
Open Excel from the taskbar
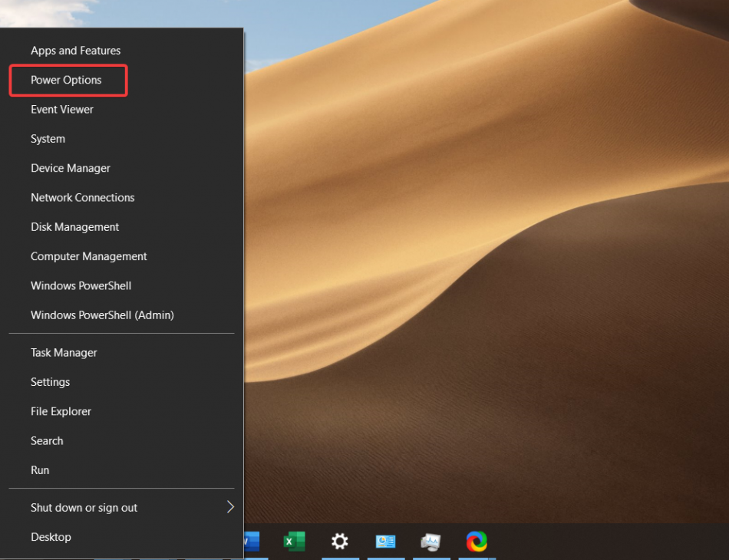(295, 542)
